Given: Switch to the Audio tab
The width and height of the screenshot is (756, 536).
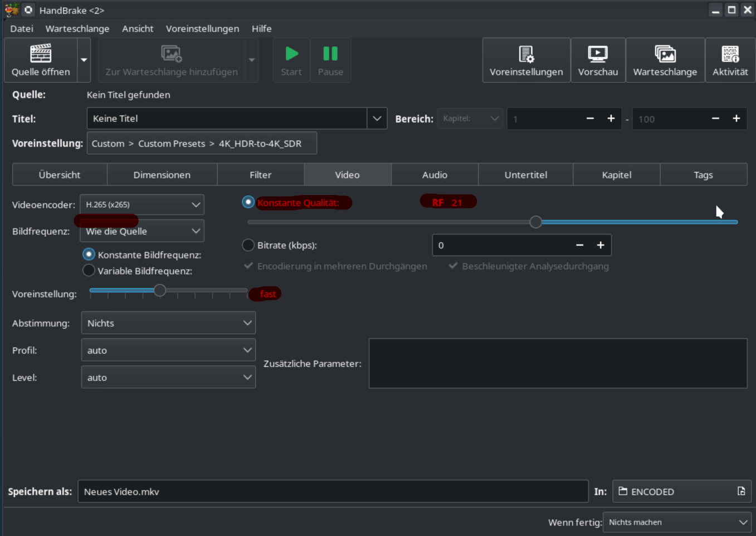Looking at the screenshot, I should click(x=435, y=174).
